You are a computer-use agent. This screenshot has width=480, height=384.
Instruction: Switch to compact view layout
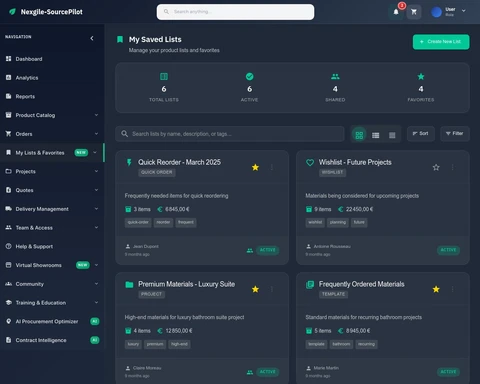pos(392,135)
